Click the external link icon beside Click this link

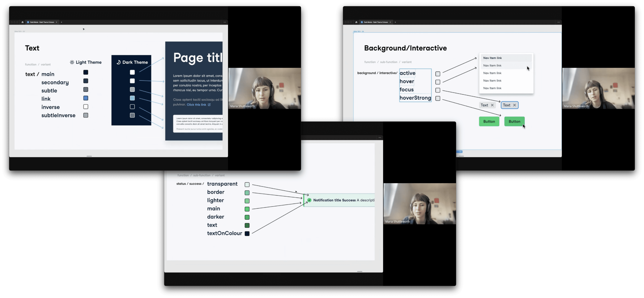pos(209,105)
